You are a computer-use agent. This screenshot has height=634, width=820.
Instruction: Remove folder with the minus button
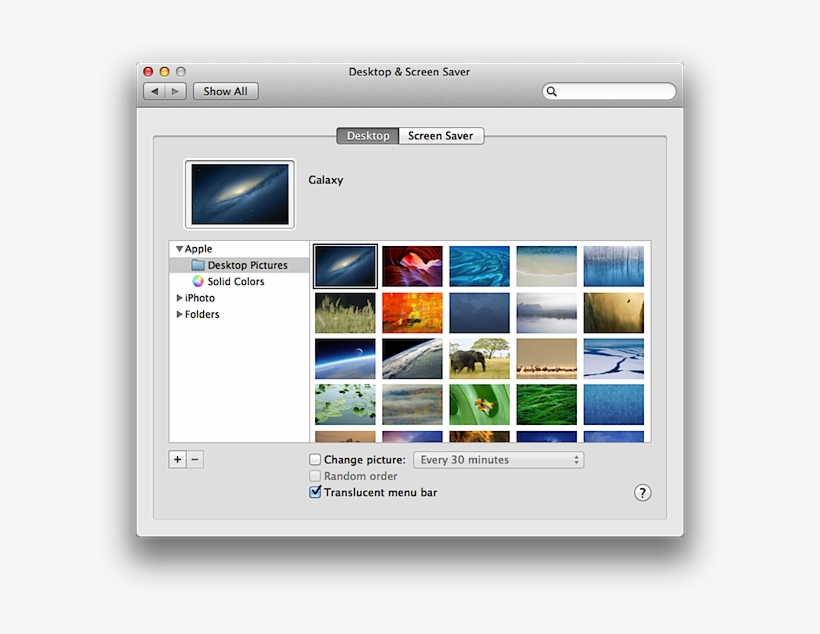[195, 459]
